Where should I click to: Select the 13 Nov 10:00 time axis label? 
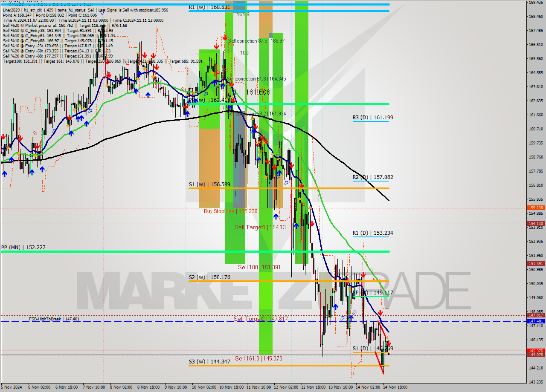[x=340, y=387]
